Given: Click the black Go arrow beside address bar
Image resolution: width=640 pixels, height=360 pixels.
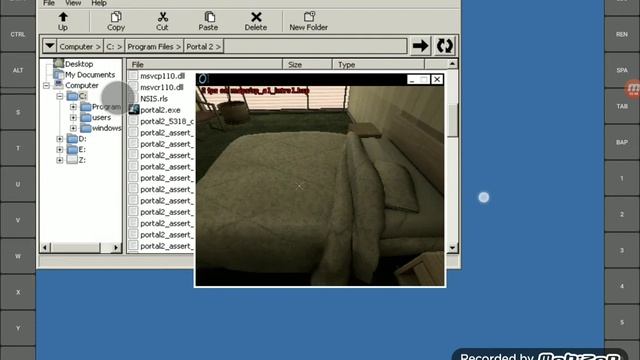Looking at the screenshot, I should click(x=420, y=46).
